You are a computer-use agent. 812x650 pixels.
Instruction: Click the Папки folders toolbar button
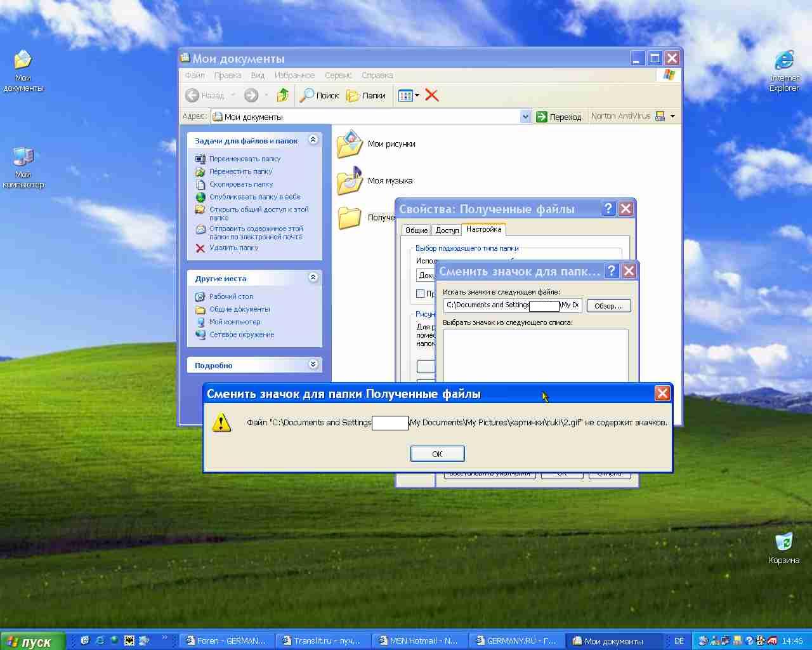coord(366,95)
